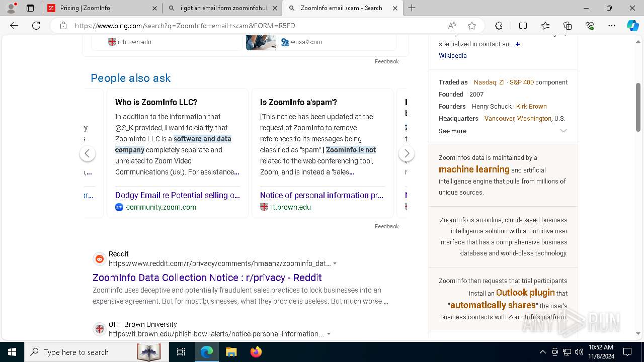Open Task View on the taskbar
This screenshot has height=362, width=644.
coord(181,352)
